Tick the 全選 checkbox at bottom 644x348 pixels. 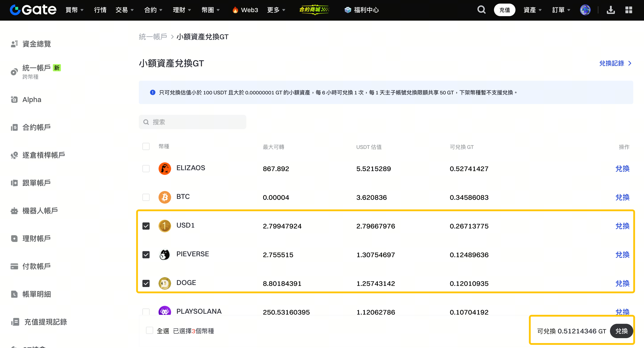pyautogui.click(x=150, y=331)
